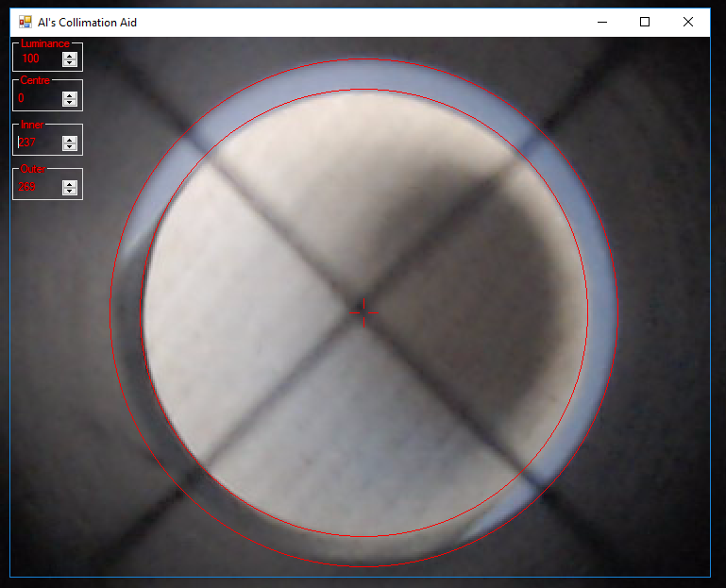Viewport: 726px width, 588px height.
Task: Decrease Centre value with down arrow
Action: point(70,103)
